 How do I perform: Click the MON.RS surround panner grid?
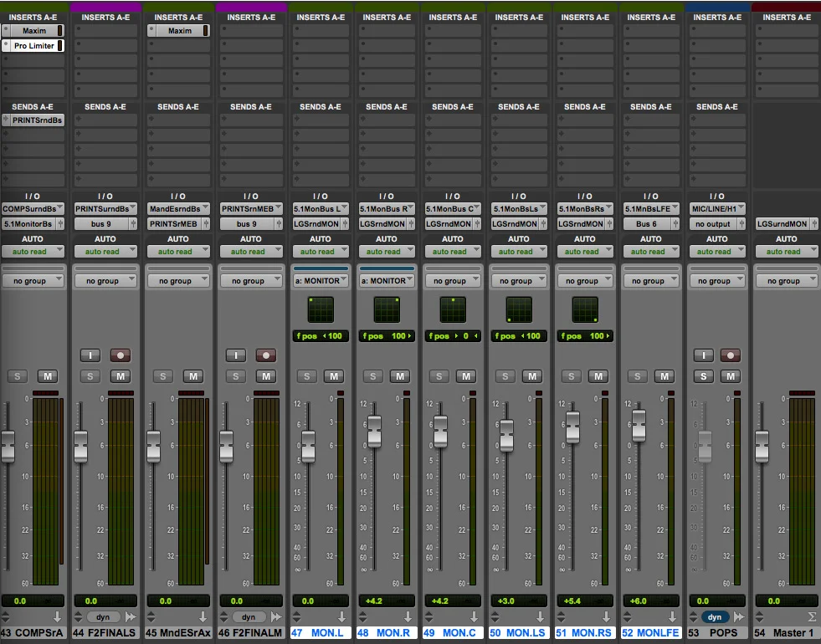pyautogui.click(x=585, y=309)
